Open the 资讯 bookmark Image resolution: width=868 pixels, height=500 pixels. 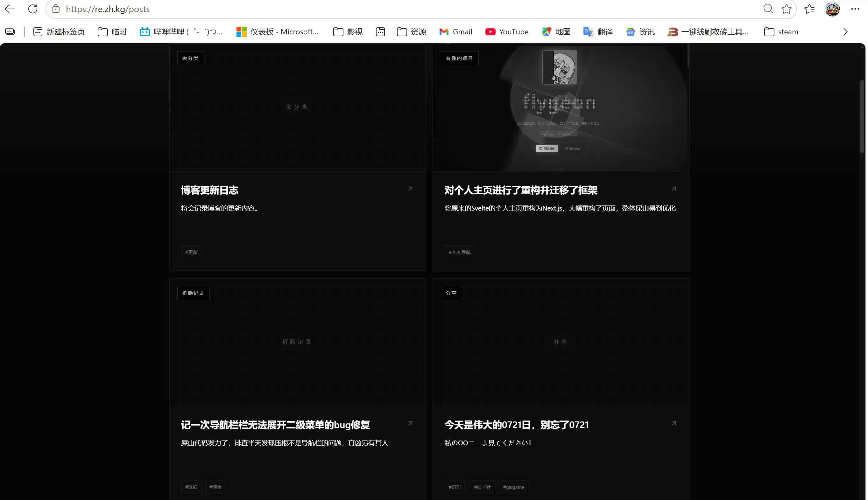tap(640, 31)
